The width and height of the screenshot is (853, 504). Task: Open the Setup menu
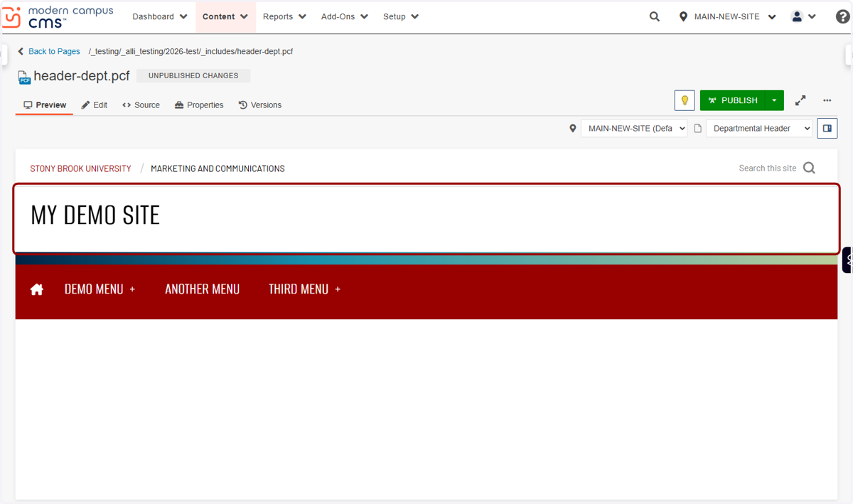(401, 16)
